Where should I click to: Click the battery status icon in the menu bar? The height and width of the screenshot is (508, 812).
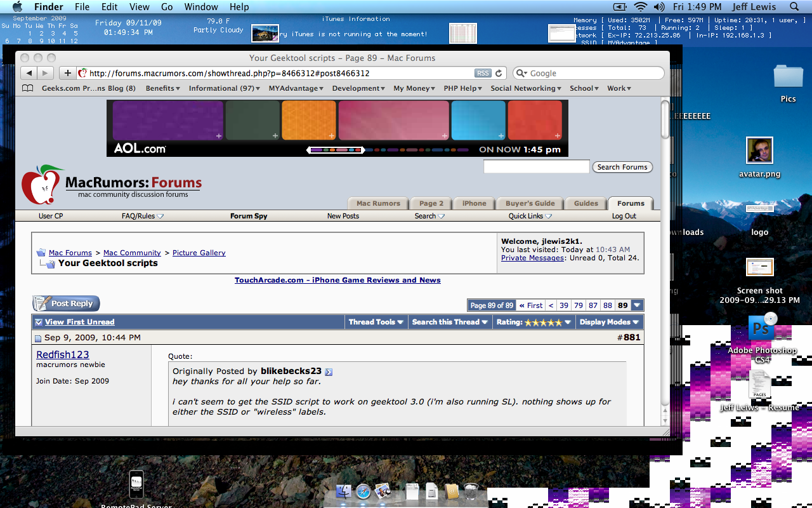[620, 7]
